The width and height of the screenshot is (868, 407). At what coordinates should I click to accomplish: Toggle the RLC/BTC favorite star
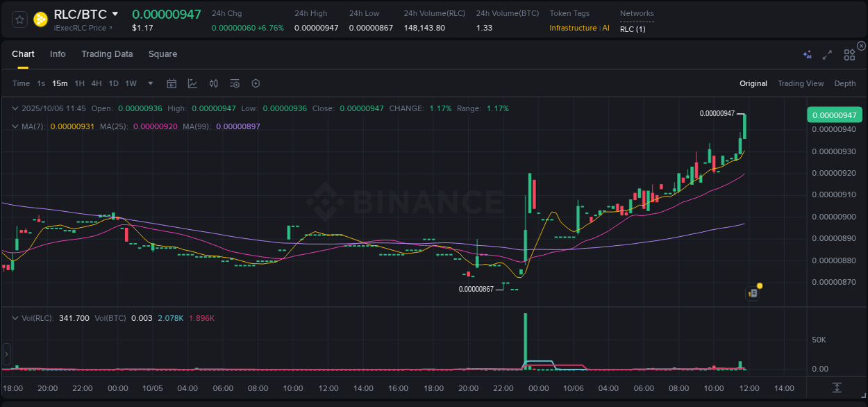tap(19, 20)
